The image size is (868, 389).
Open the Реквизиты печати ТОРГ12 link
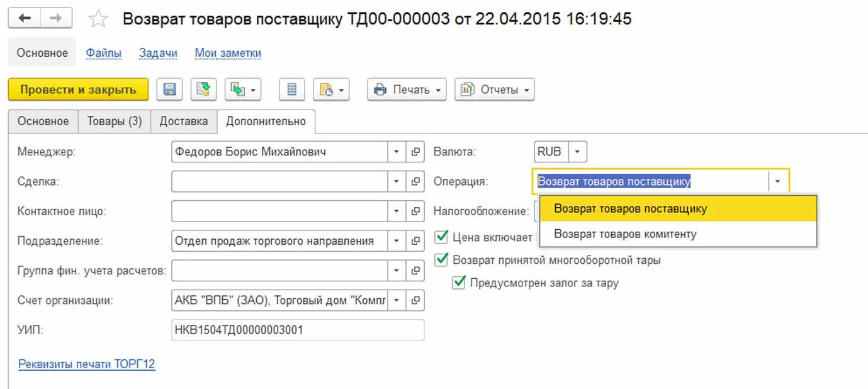(86, 364)
